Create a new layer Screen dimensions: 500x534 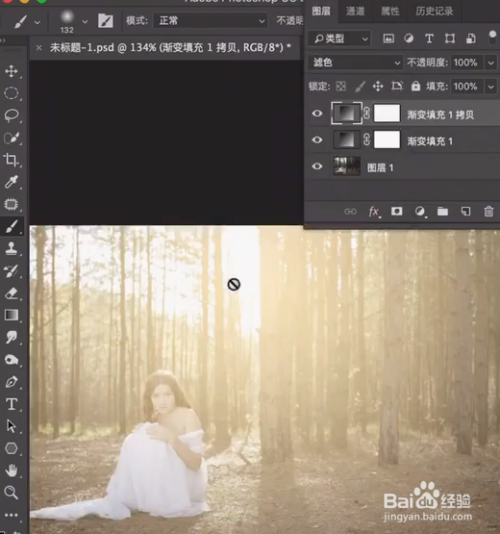[466, 211]
